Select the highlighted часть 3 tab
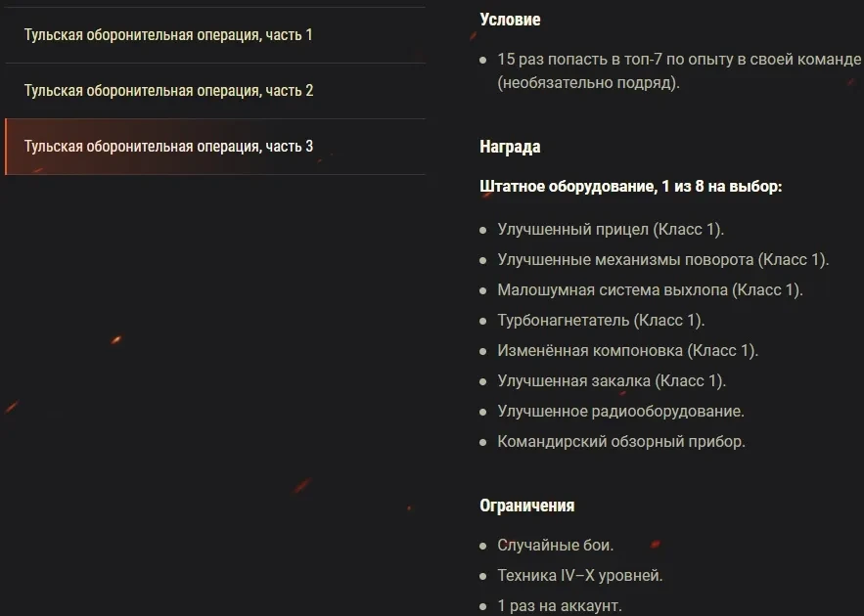Screen dimensions: 864x616 click(x=168, y=147)
